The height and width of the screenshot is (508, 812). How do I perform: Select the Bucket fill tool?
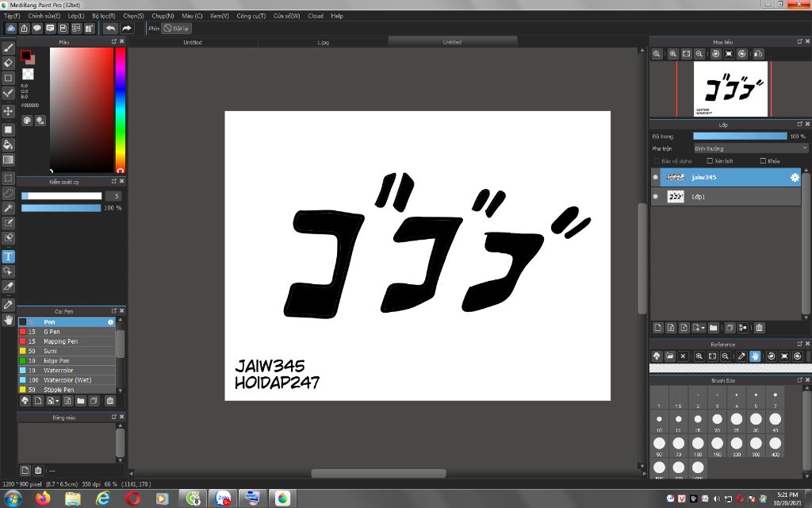tap(8, 144)
